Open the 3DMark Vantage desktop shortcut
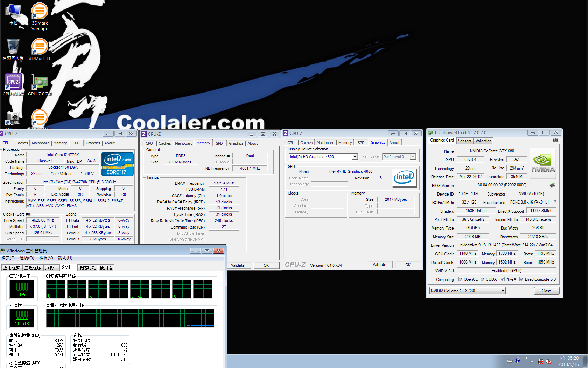588x368 pixels. (x=40, y=16)
